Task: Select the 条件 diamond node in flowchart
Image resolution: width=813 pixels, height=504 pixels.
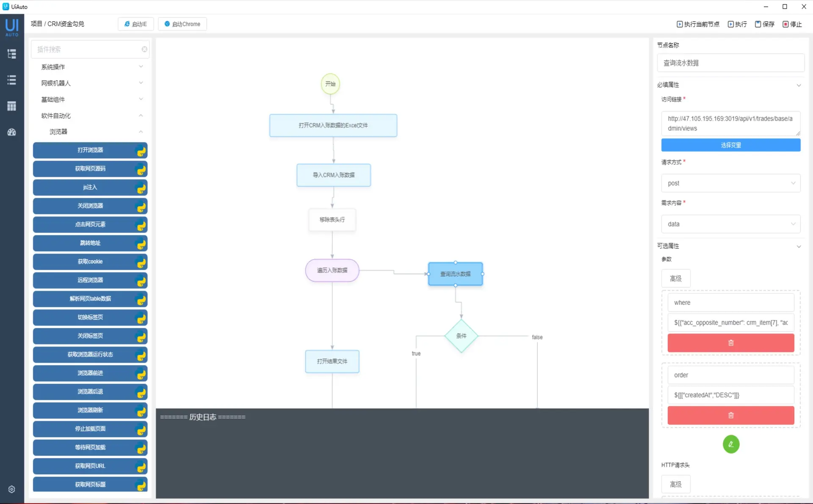Action: [461, 336]
